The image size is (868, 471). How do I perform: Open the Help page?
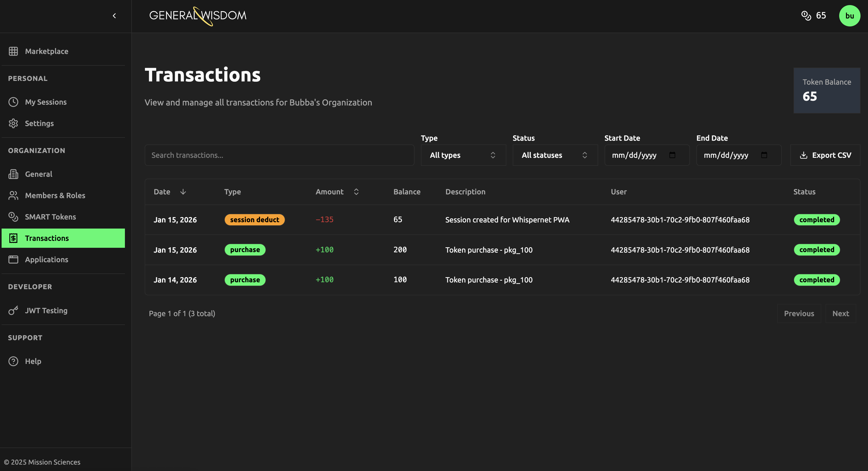tap(63, 361)
